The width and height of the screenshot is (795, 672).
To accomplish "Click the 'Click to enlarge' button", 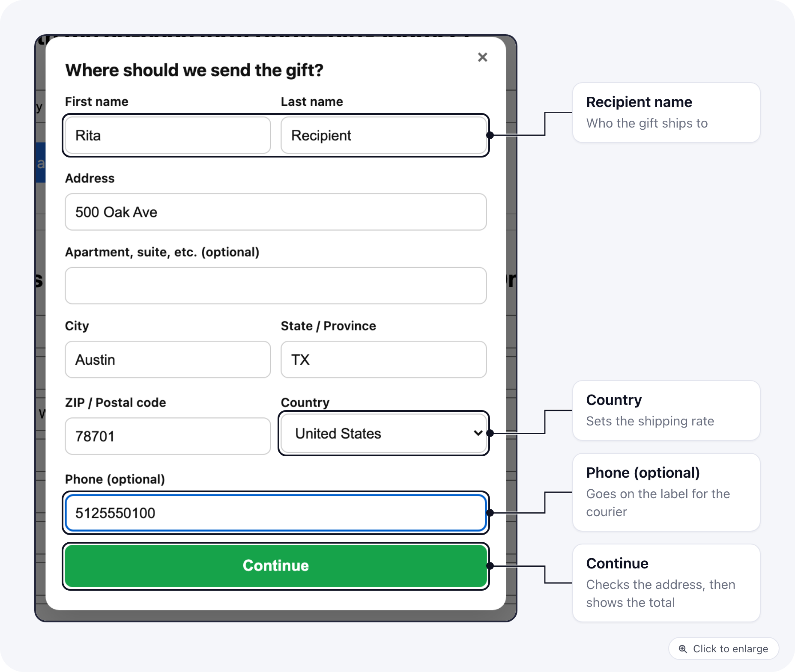I will pos(723,649).
